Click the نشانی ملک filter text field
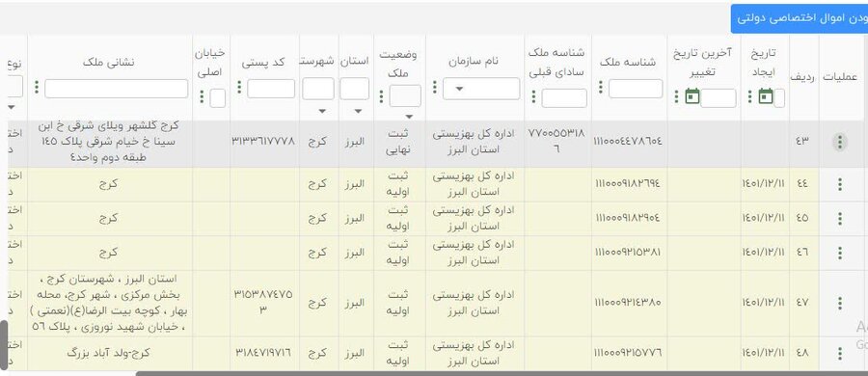 pos(117,89)
